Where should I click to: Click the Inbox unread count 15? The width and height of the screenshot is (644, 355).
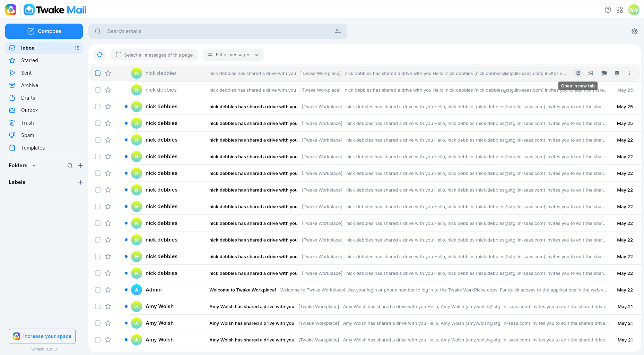click(x=77, y=48)
